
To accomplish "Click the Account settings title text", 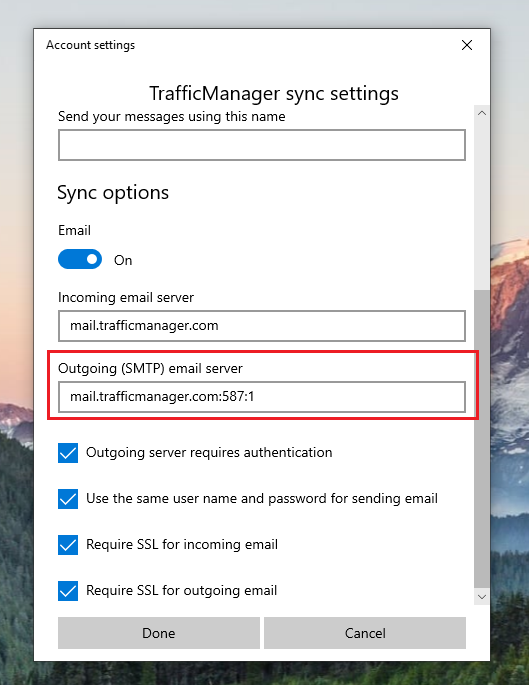I will tap(90, 45).
